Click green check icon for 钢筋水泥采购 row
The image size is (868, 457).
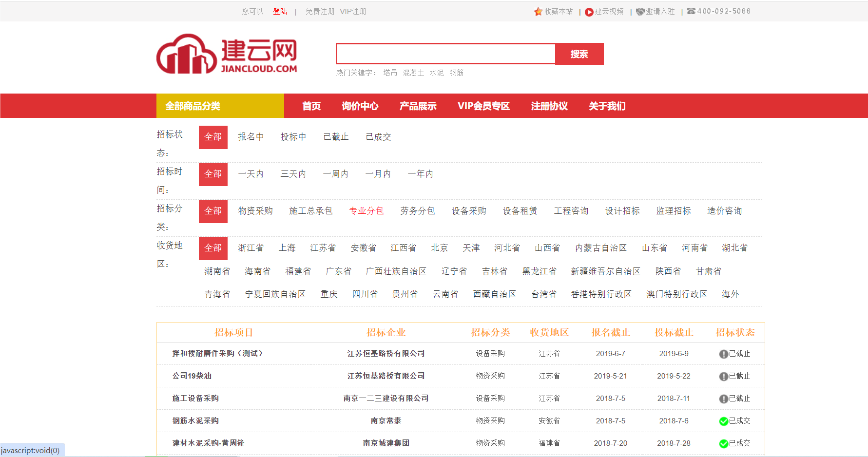[724, 421]
